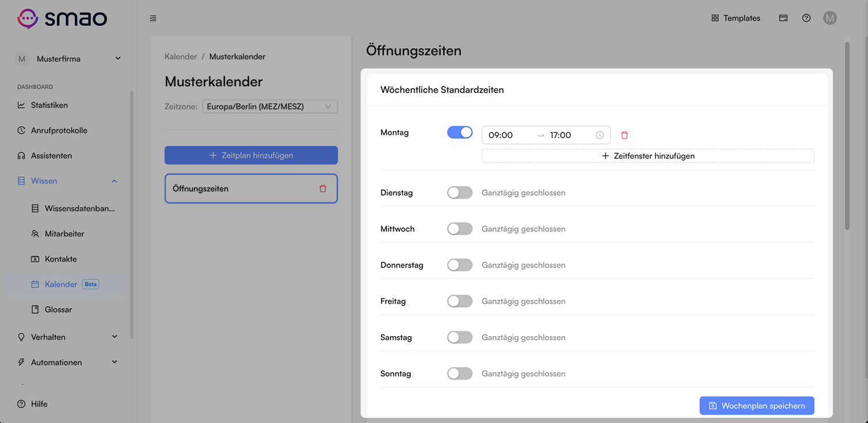Click the Wissensdatenbank icon in sidebar
The height and width of the screenshot is (423, 868).
tap(35, 208)
